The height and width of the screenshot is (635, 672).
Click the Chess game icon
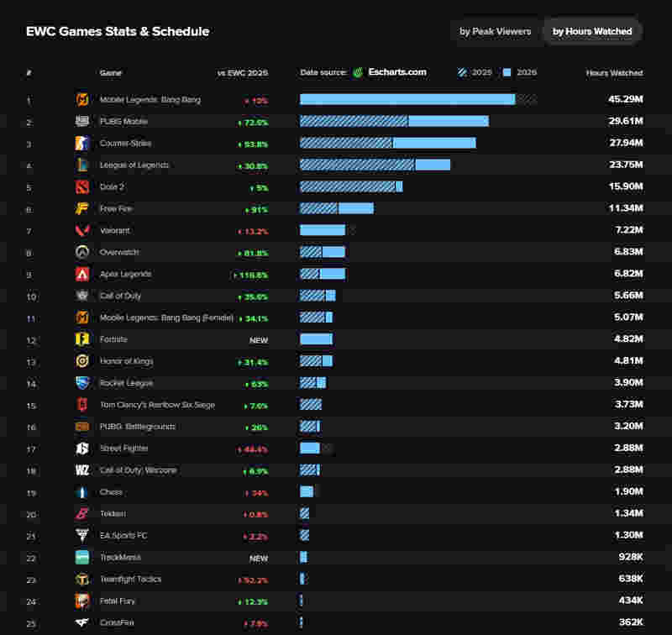click(x=82, y=492)
